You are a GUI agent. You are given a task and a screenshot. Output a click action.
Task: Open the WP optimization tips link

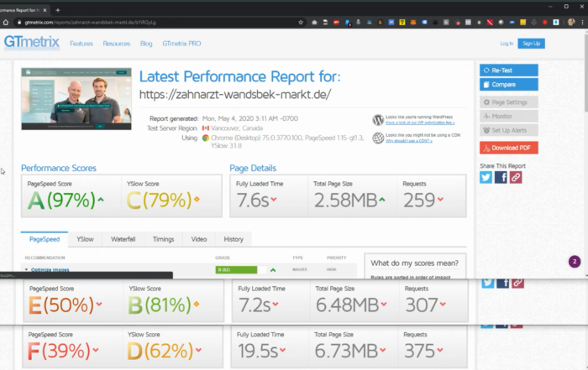420,122
